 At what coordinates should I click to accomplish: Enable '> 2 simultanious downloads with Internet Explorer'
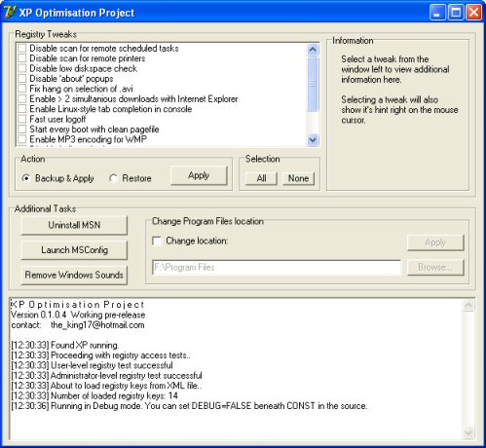(22, 98)
